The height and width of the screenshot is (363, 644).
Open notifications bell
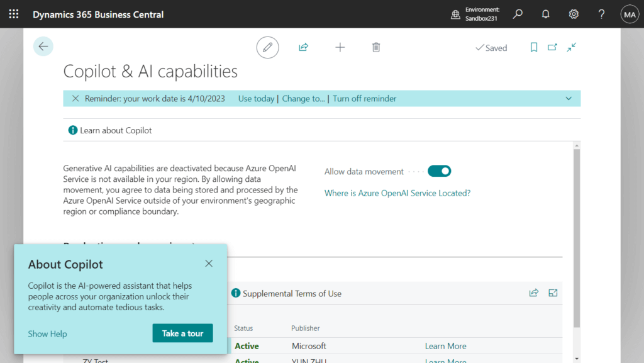tap(545, 14)
